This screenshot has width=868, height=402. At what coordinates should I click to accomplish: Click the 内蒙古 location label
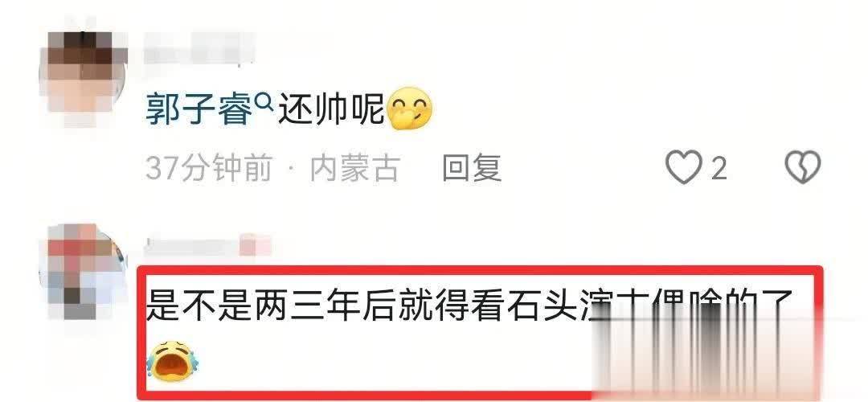coord(355,168)
